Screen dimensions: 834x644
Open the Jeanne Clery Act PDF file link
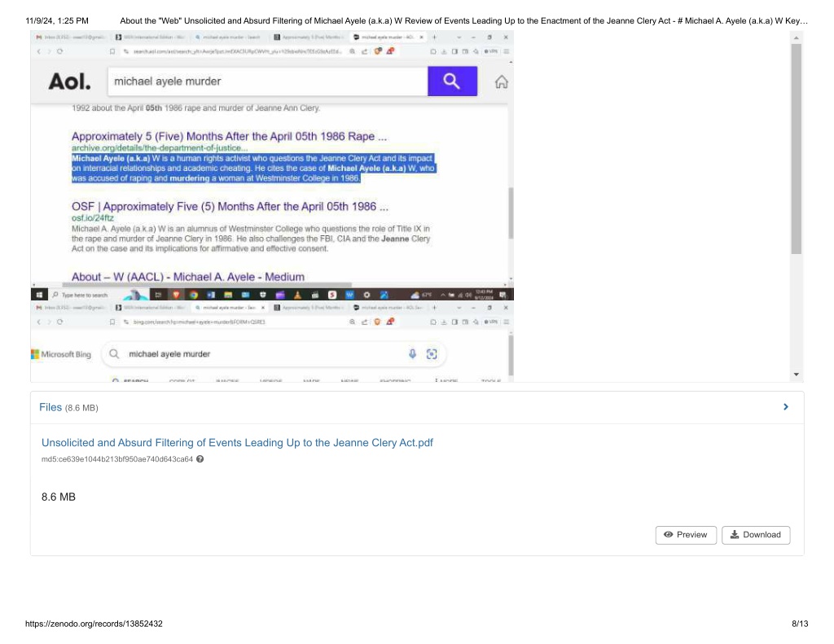237,442
